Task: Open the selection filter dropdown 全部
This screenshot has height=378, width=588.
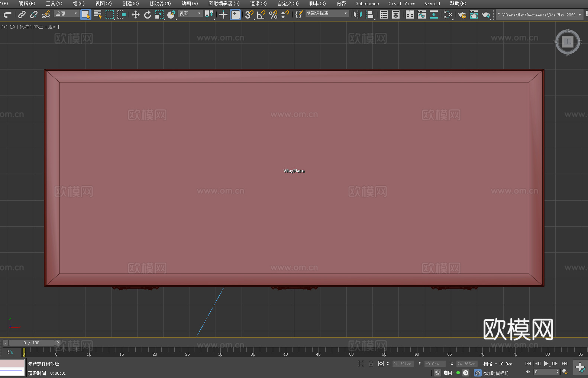Action: click(x=67, y=13)
